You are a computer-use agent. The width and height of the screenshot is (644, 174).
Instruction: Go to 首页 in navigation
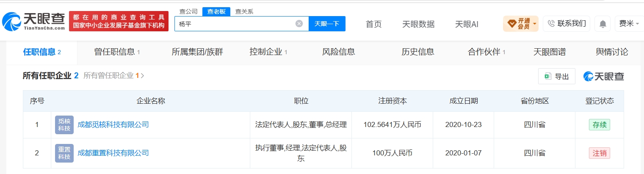coord(373,24)
